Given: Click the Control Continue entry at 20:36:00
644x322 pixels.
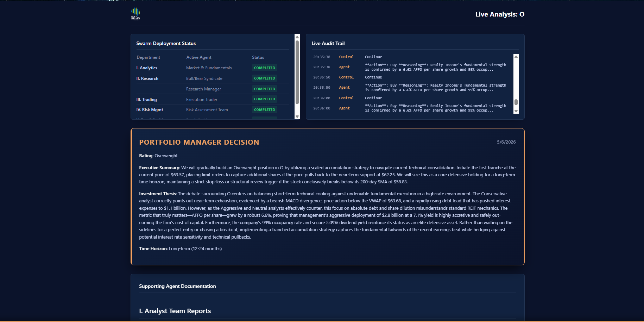Looking at the screenshot, I should tap(373, 98).
